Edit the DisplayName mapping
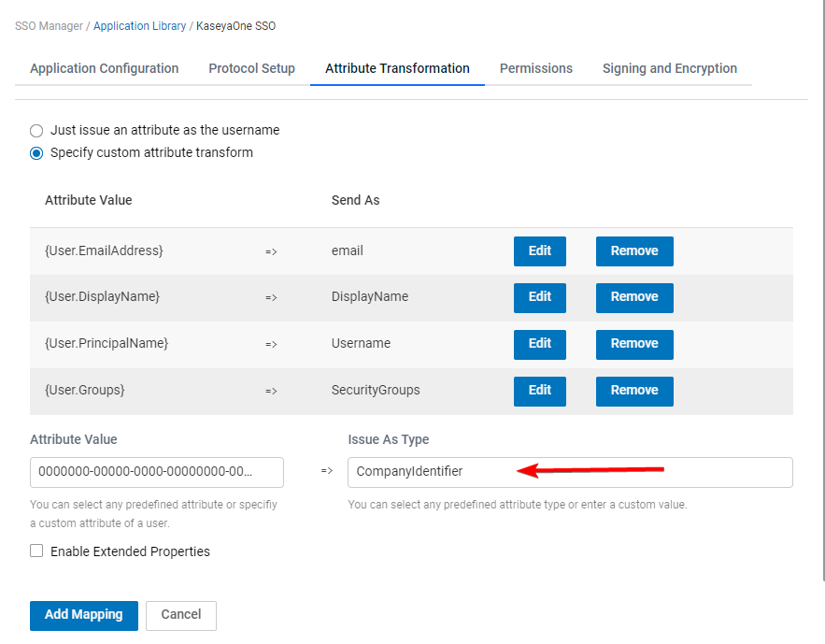The image size is (825, 644). (540, 297)
